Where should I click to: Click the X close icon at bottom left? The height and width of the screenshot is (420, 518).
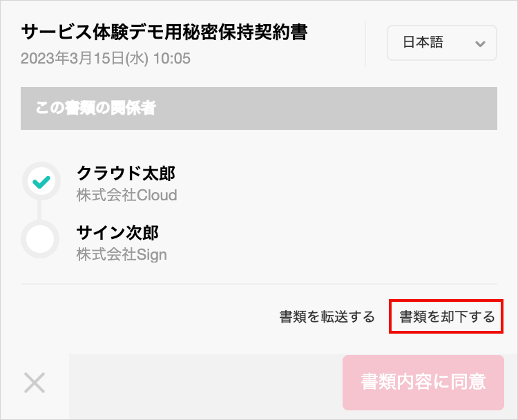click(35, 383)
